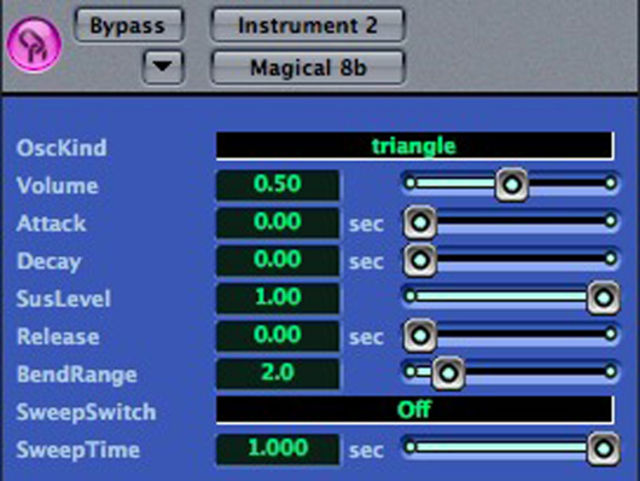
Task: Click the Volume slider thumb
Action: coord(511,185)
